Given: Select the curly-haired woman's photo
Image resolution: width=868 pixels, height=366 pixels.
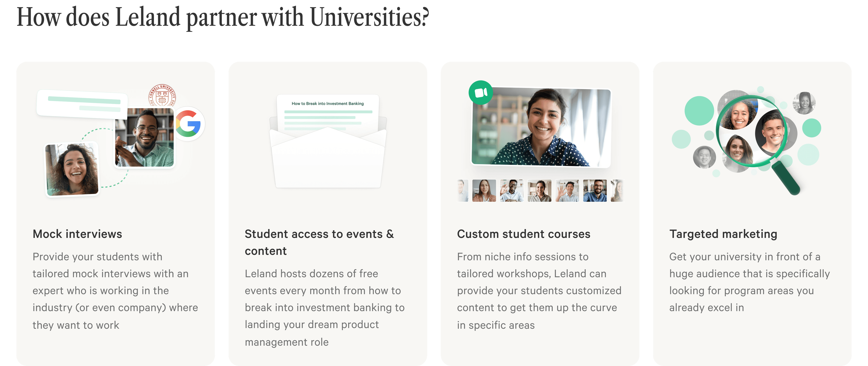Looking at the screenshot, I should (72, 169).
